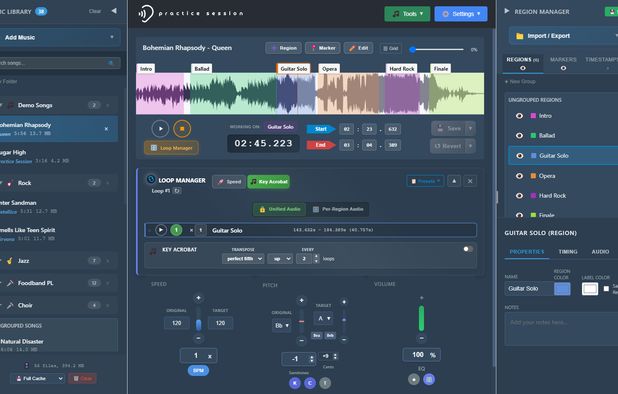The height and width of the screenshot is (394, 618).
Task: Hide the Opera region eye icon
Action: pyautogui.click(x=519, y=176)
